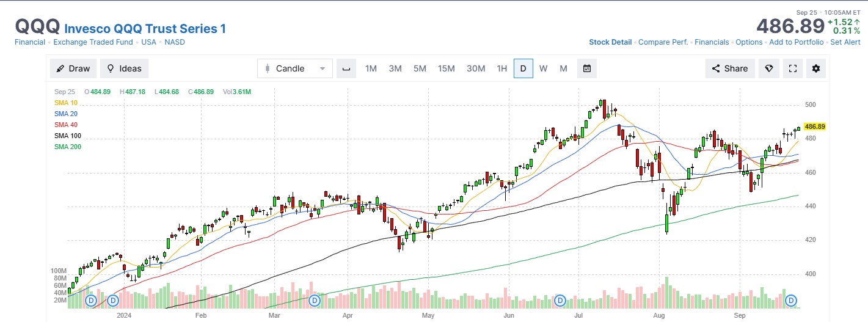The image size is (868, 322).
Task: Click the large 486.89 quote price
Action: (x=790, y=26)
